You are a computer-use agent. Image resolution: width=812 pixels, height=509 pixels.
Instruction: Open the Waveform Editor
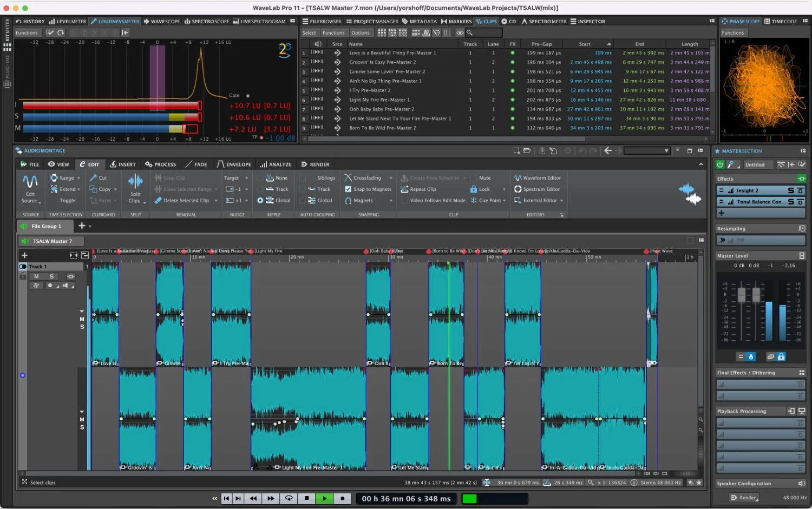(538, 178)
